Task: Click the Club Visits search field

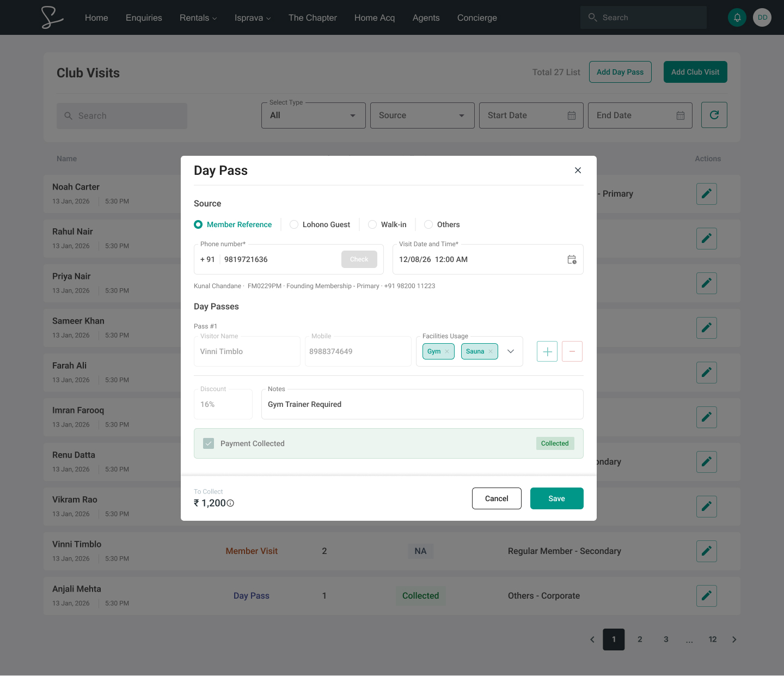Action: [x=122, y=116]
